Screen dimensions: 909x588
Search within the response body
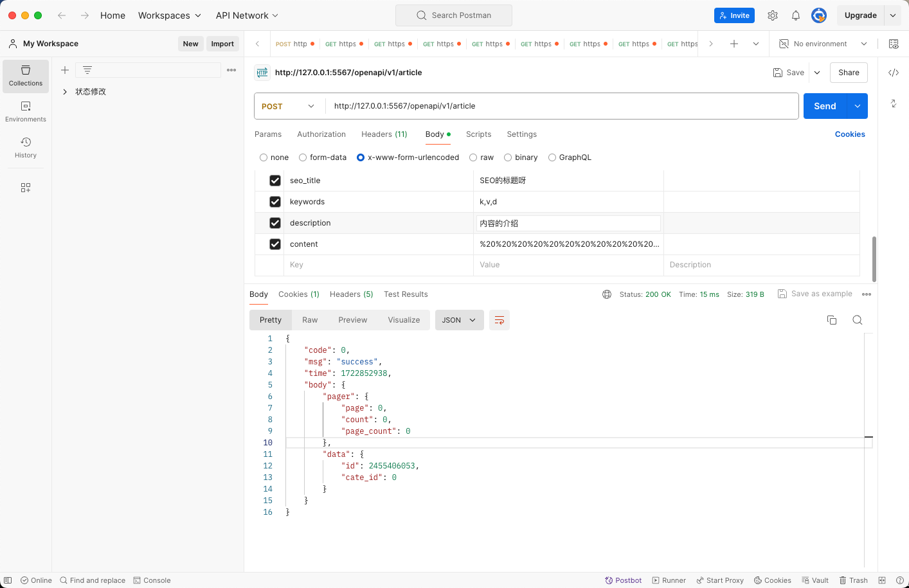(x=858, y=320)
